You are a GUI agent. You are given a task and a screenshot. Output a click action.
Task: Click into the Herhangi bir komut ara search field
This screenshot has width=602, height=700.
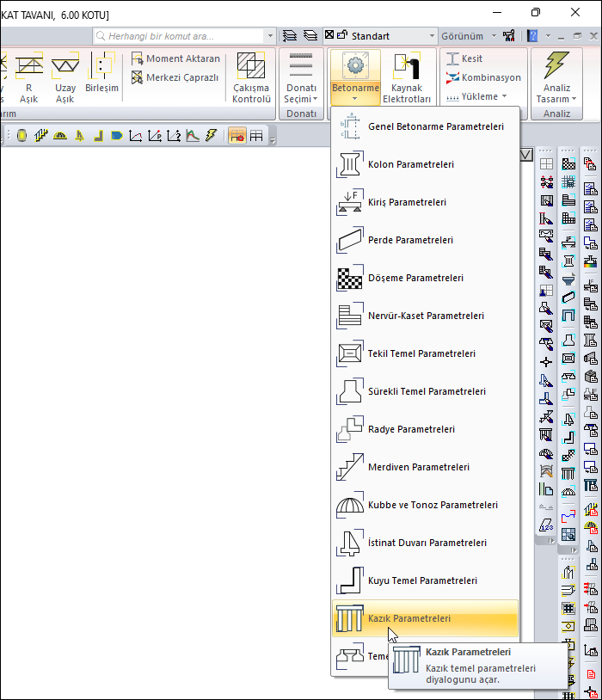click(179, 36)
